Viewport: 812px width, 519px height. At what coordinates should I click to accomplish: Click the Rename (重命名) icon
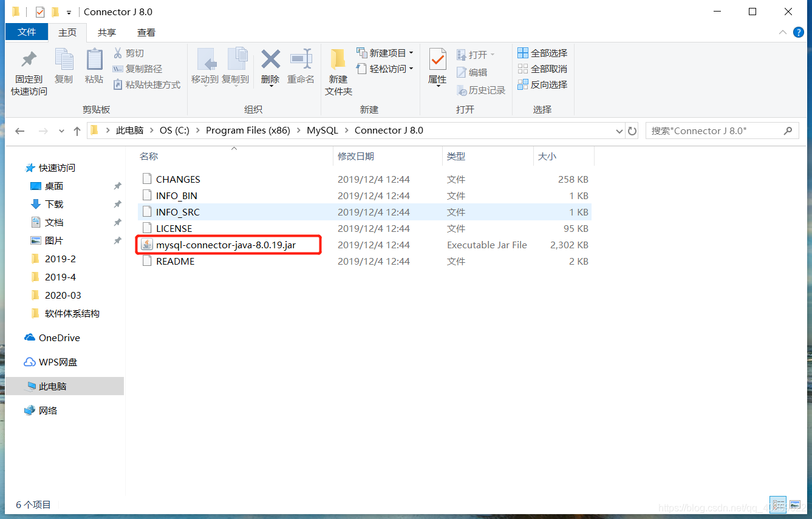point(301,59)
